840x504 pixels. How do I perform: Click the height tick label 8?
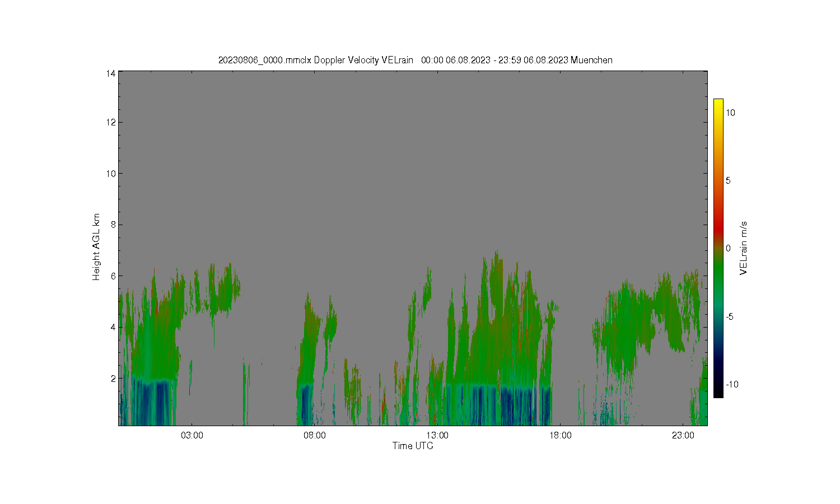coord(113,225)
